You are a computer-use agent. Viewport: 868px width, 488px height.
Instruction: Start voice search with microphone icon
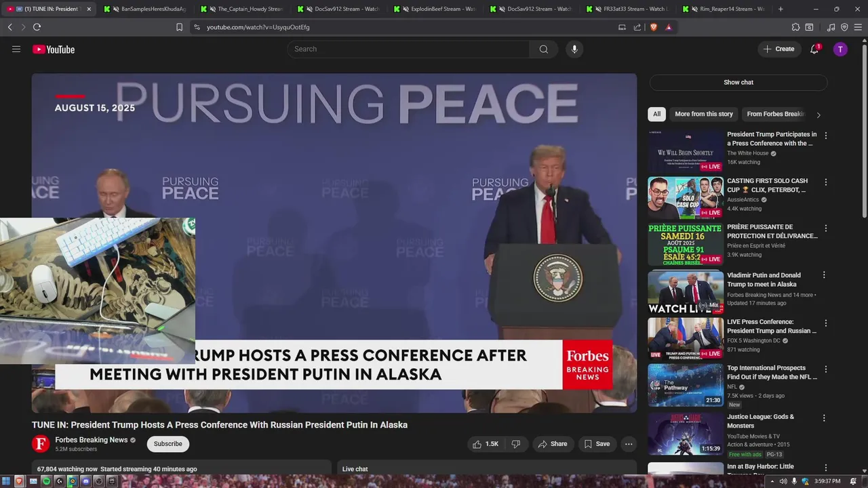click(574, 49)
